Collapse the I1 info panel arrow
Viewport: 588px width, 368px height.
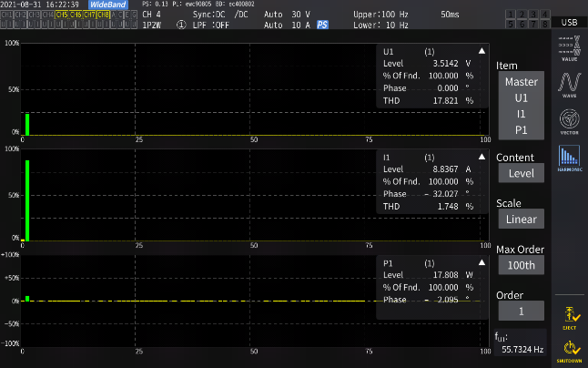point(481,158)
